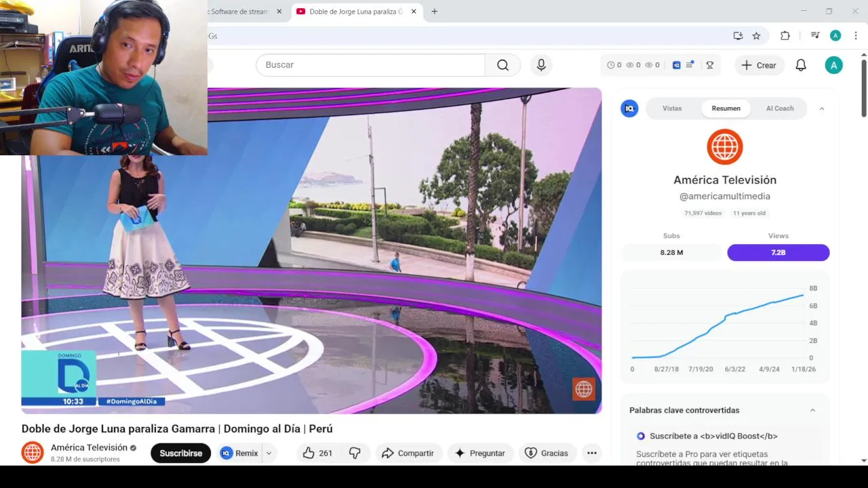Click the '11 years old' badge
868x488 pixels.
click(x=749, y=213)
